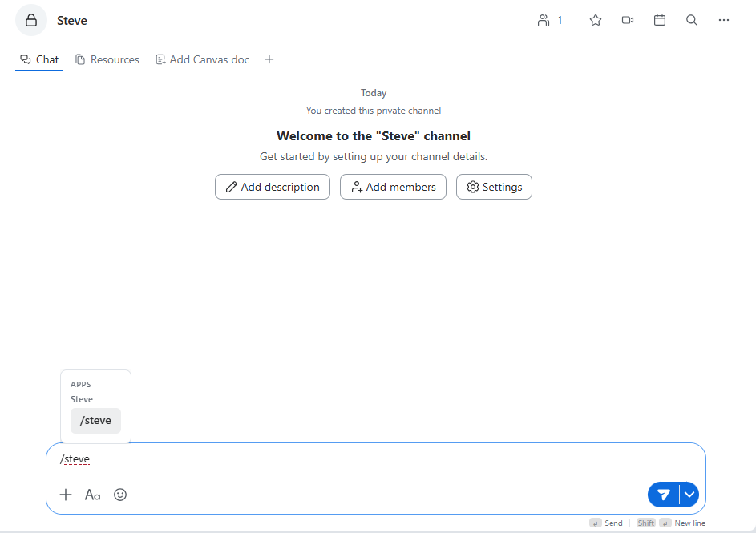This screenshot has height=533, width=756.
Task: Open the more options ellipsis menu
Action: [x=724, y=20]
